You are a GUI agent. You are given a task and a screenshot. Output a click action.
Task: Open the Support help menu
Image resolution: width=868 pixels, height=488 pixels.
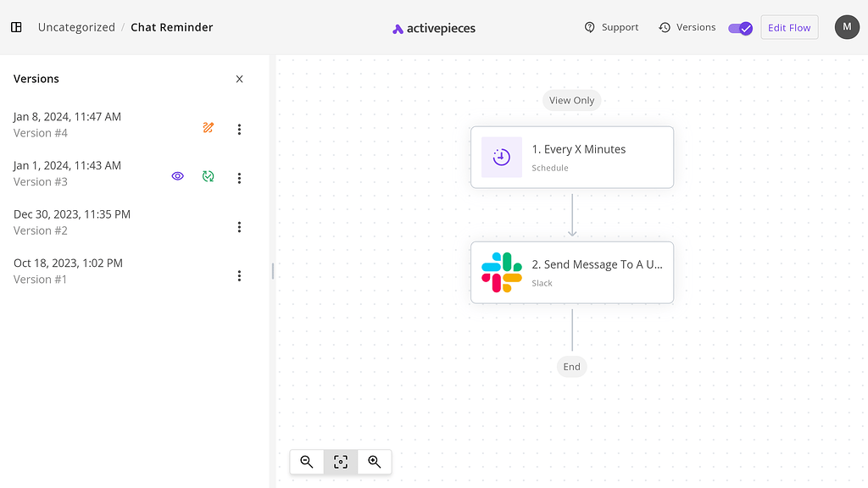point(611,26)
